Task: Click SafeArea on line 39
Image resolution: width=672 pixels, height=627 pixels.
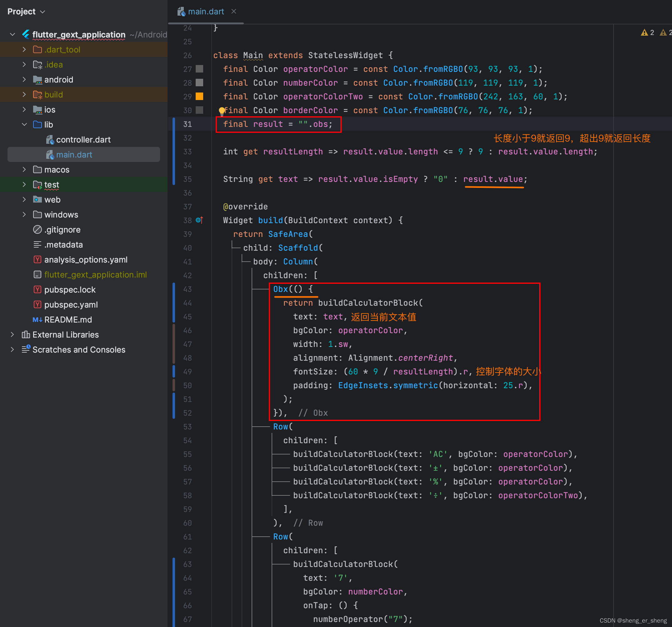Action: coord(288,234)
